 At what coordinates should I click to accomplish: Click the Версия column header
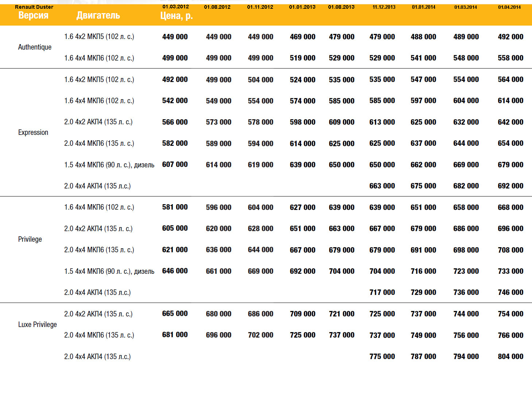click(33, 15)
